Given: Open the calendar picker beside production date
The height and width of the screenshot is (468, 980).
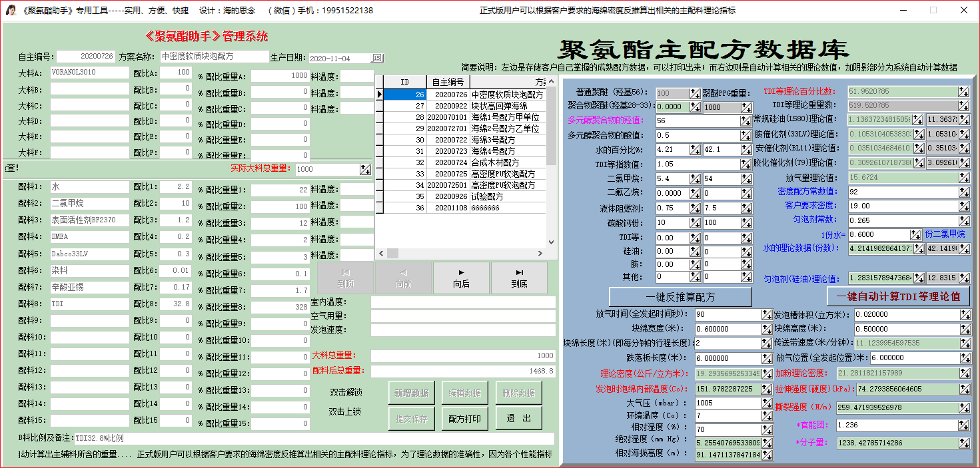Looking at the screenshot, I should (x=377, y=58).
